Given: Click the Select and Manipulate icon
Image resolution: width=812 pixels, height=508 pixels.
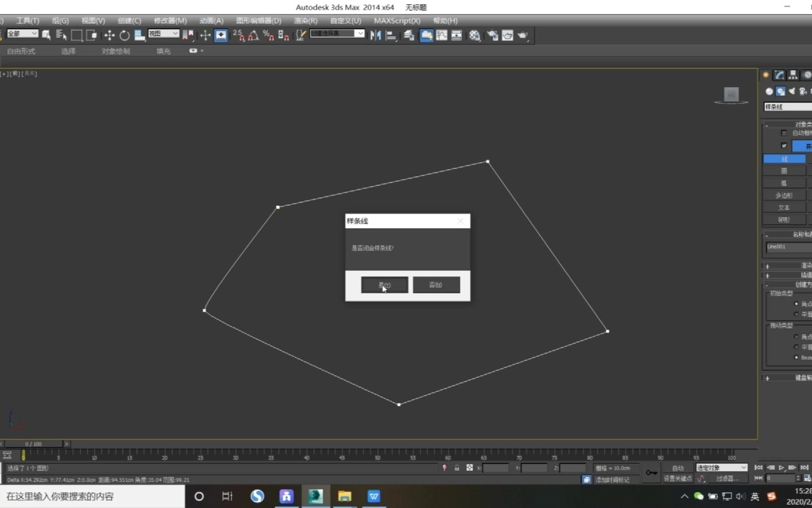Looking at the screenshot, I should 205,35.
